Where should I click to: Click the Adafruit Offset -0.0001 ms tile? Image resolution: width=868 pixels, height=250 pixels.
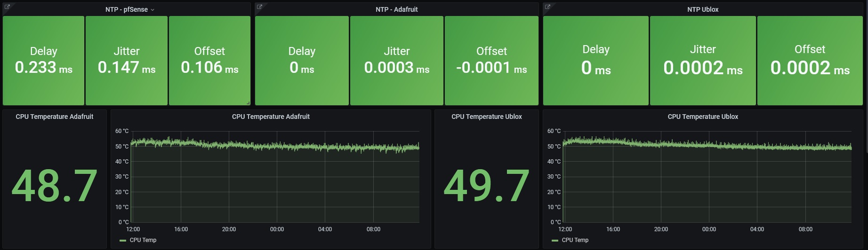point(491,61)
